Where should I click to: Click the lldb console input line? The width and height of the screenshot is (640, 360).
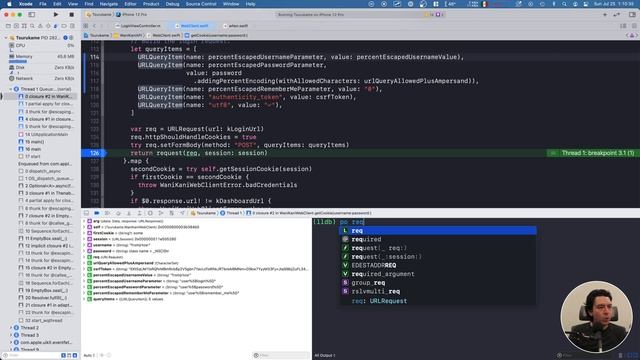tap(476, 222)
